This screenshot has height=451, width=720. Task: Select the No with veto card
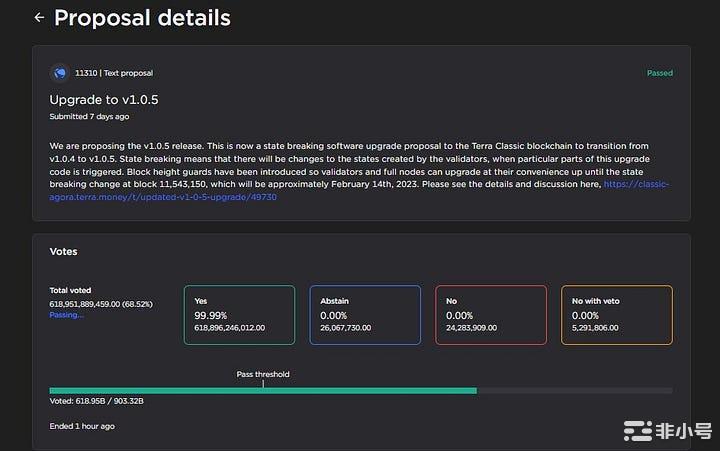(x=616, y=315)
